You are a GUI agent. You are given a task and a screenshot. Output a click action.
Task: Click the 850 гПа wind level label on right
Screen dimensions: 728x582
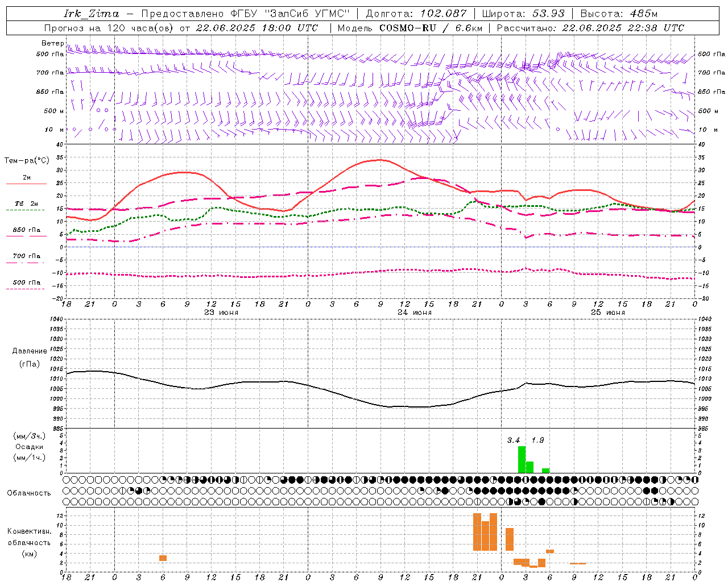click(x=712, y=92)
